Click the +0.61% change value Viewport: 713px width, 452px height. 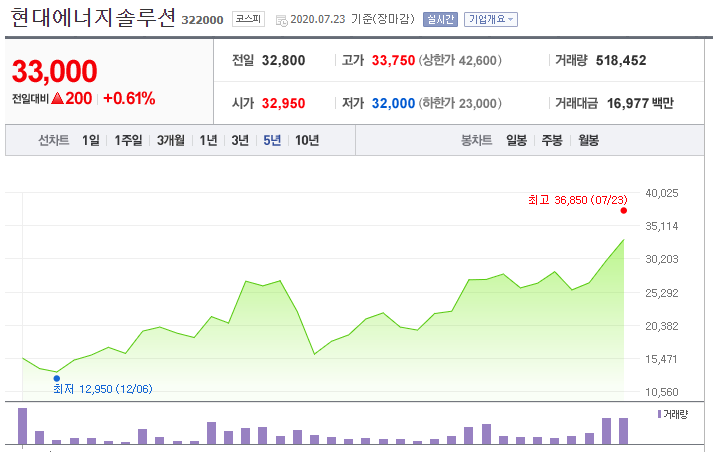coord(130,98)
